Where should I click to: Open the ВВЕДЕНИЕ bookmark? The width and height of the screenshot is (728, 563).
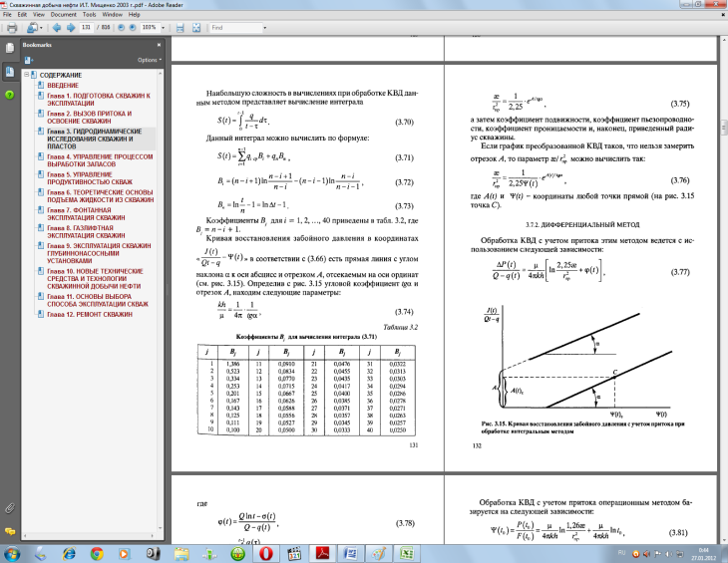pos(63,86)
